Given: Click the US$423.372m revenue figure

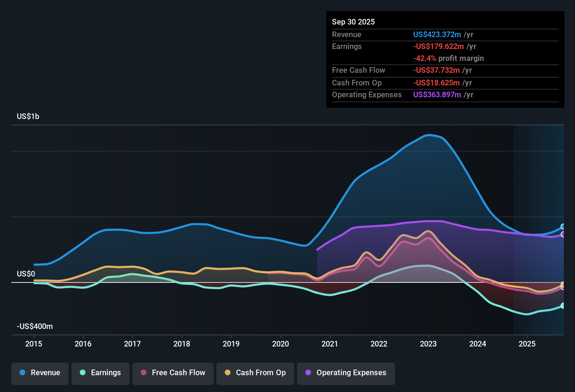Looking at the screenshot, I should pyautogui.click(x=437, y=34).
